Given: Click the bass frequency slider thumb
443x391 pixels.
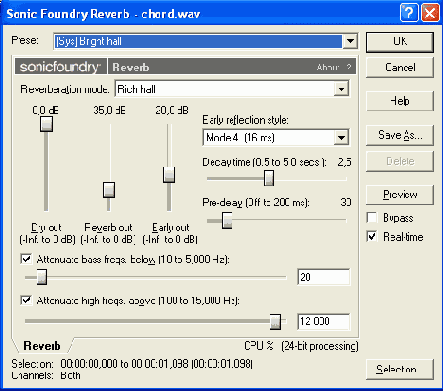Looking at the screenshot, I should [42, 277].
